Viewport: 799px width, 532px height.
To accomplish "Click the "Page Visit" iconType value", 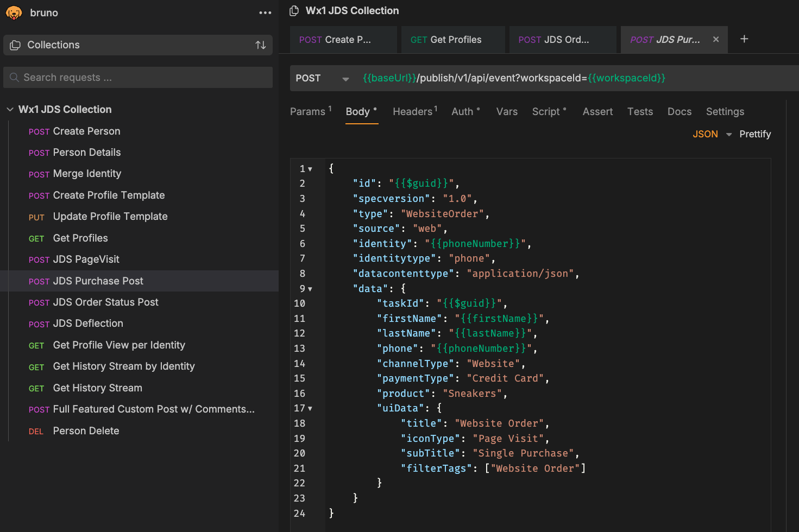I will (508, 439).
